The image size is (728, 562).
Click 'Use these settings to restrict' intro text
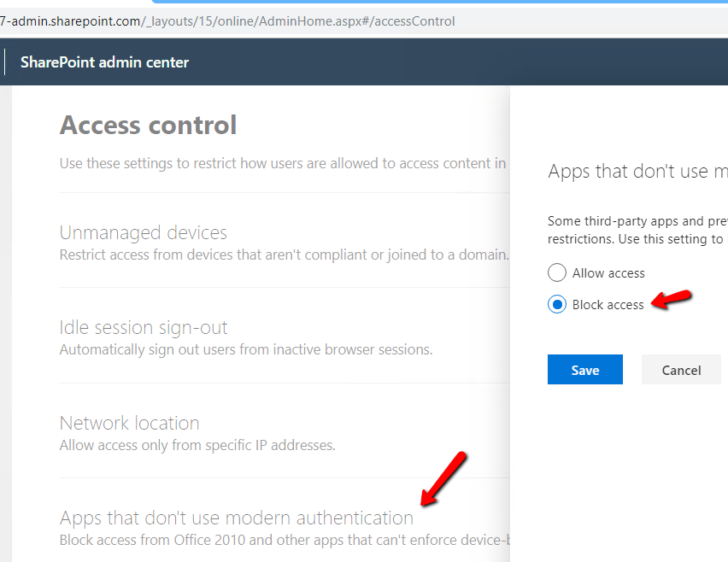[x=282, y=163]
